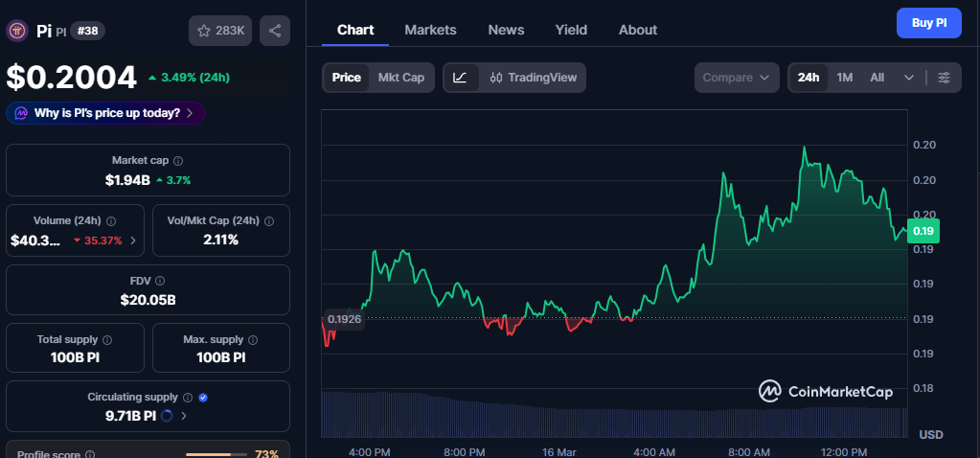Click the circulating supply progress ring
Screen dimensions: 980x458
(x=167, y=416)
